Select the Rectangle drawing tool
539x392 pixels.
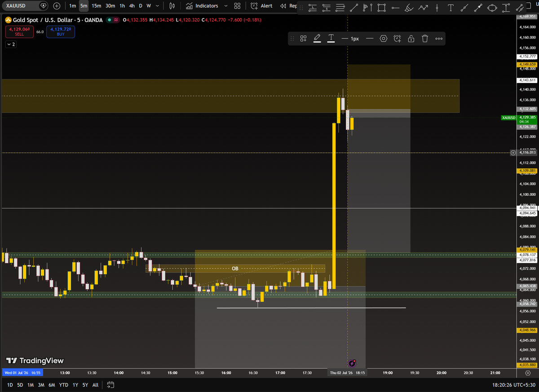381,8
